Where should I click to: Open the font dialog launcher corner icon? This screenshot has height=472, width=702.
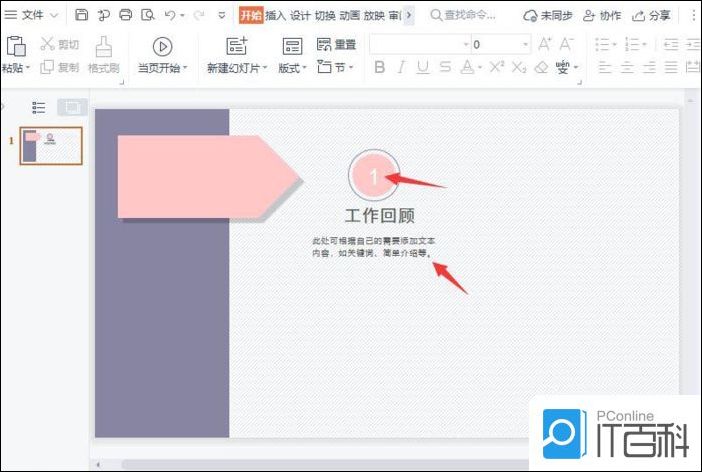pos(579,82)
